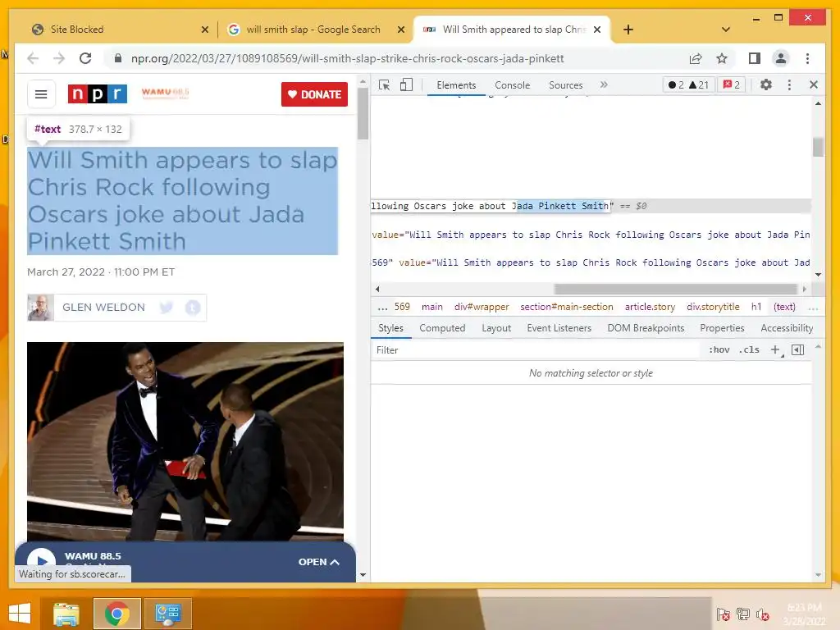This screenshot has width=840, height=630.
Task: Activate the inspect element picker tool
Action: [384, 84]
